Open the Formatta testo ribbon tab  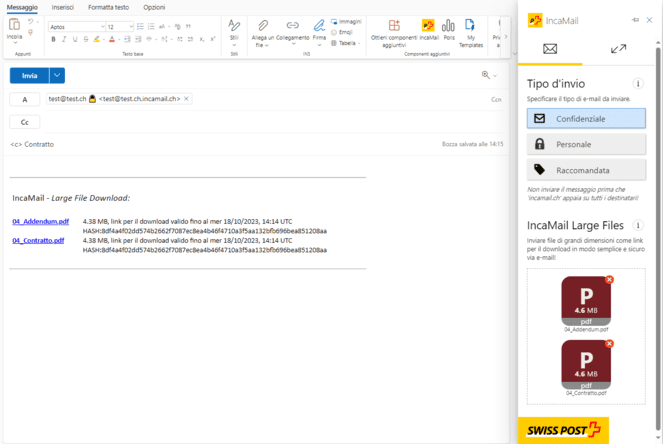(x=108, y=7)
